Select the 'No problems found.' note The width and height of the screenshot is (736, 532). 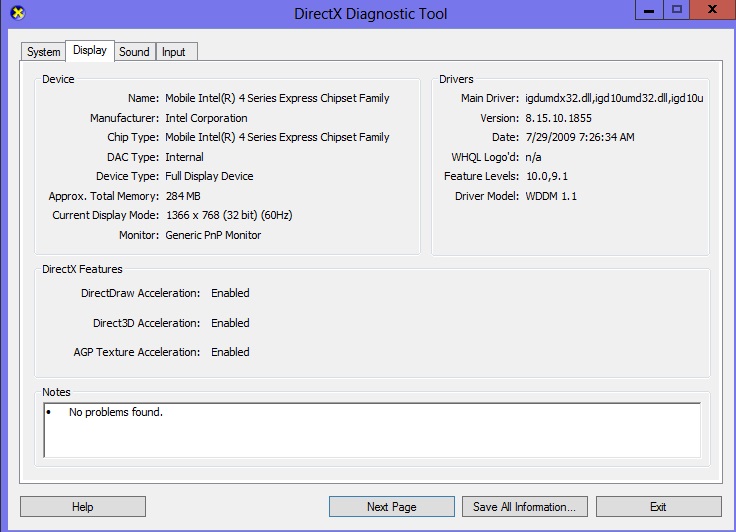115,412
